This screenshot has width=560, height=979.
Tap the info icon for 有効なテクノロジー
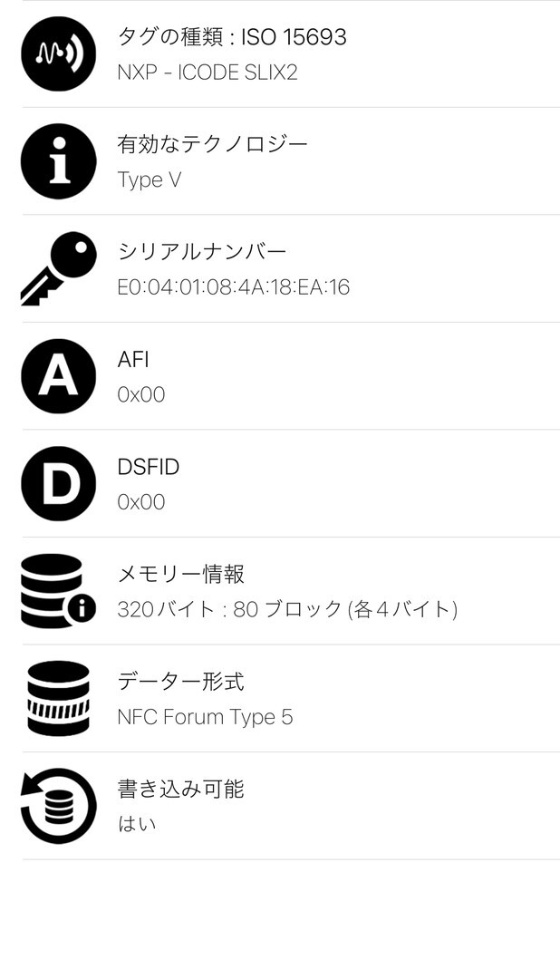click(x=58, y=161)
